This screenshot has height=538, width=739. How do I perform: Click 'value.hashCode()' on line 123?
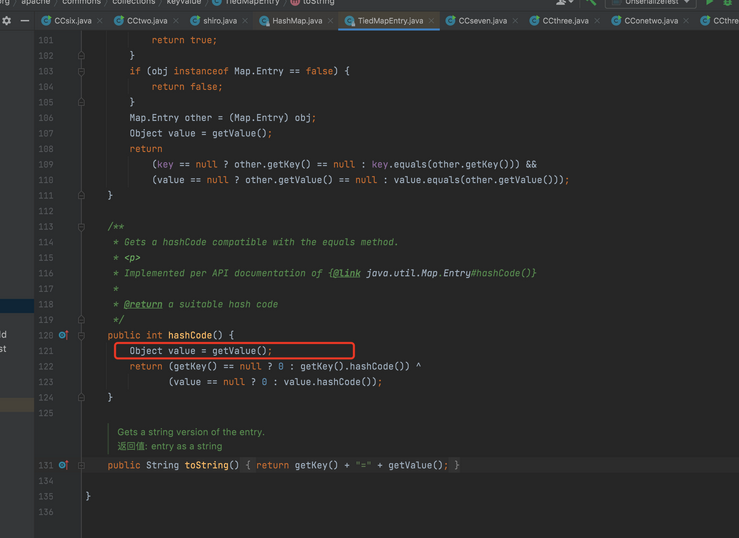pyautogui.click(x=329, y=382)
